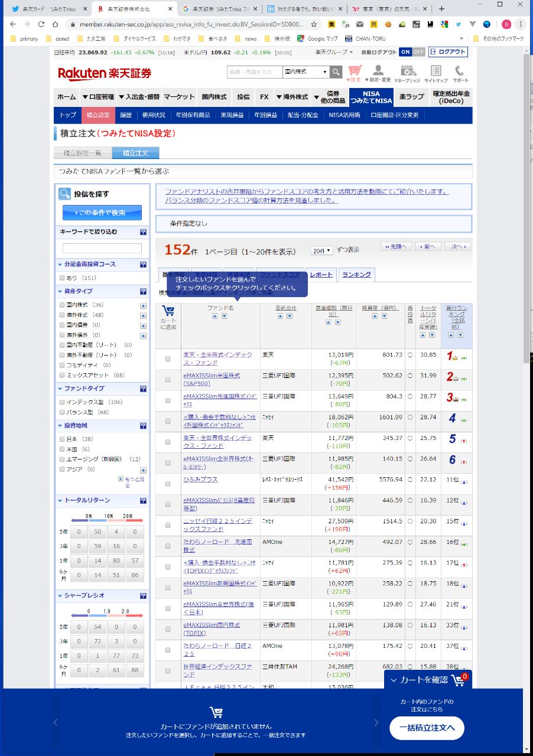
Task: Open Chrome menu three-dots icon
Action: tap(521, 24)
